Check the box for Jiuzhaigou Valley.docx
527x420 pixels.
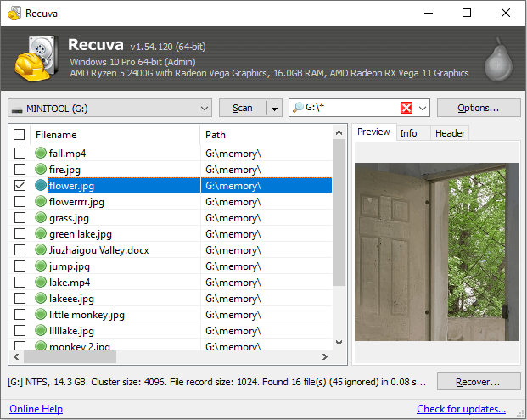[x=20, y=250]
